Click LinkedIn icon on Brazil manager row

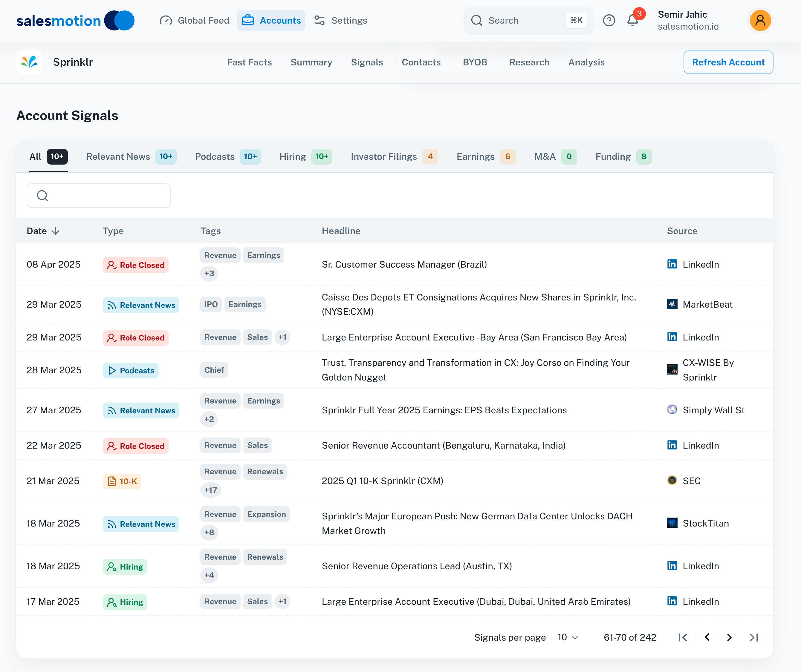tap(672, 264)
